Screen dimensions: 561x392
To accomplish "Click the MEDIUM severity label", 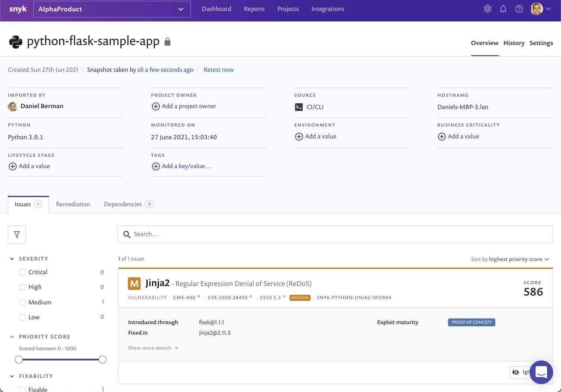I will click(x=300, y=298).
